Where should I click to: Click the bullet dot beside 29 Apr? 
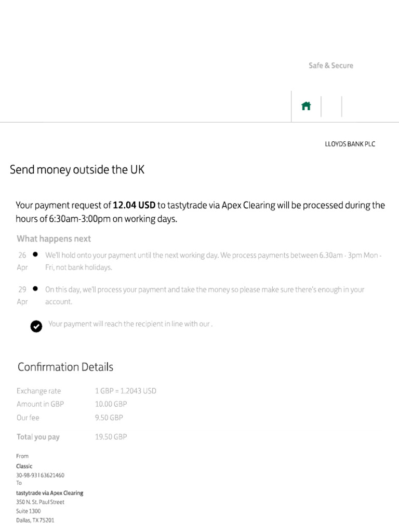coord(35,288)
